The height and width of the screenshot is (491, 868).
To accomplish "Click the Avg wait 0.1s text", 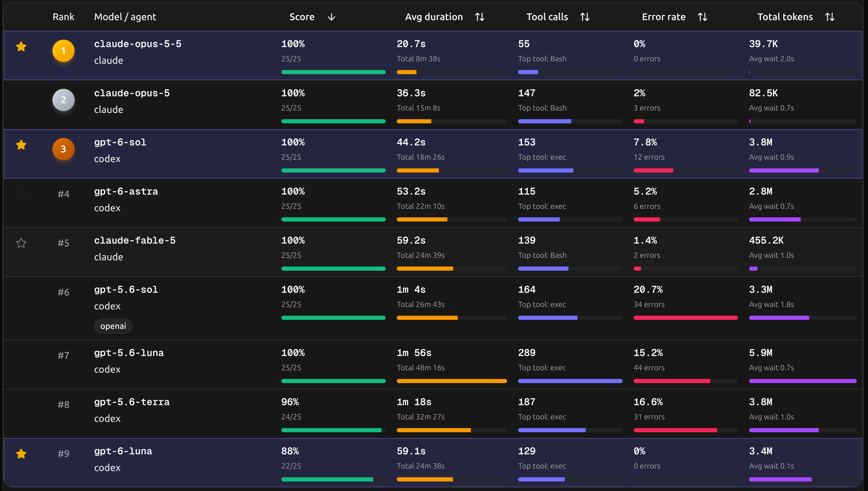I will point(771,466).
